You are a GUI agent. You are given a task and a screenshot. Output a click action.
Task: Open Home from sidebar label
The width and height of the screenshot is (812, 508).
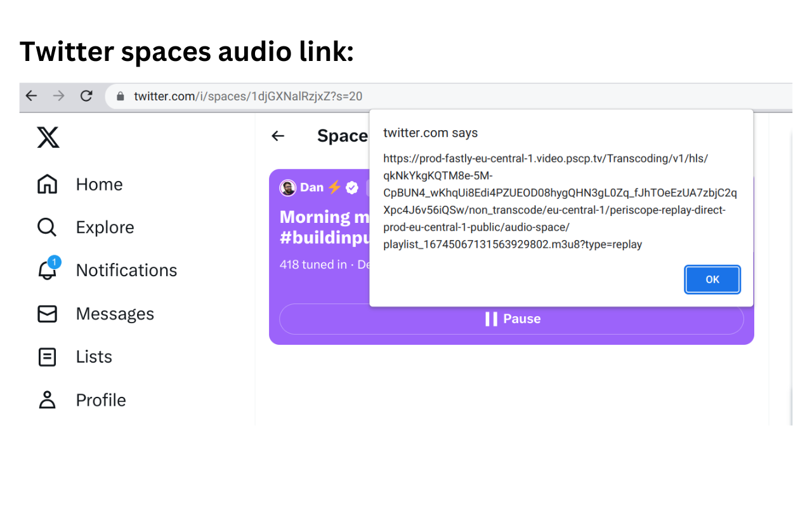[100, 184]
